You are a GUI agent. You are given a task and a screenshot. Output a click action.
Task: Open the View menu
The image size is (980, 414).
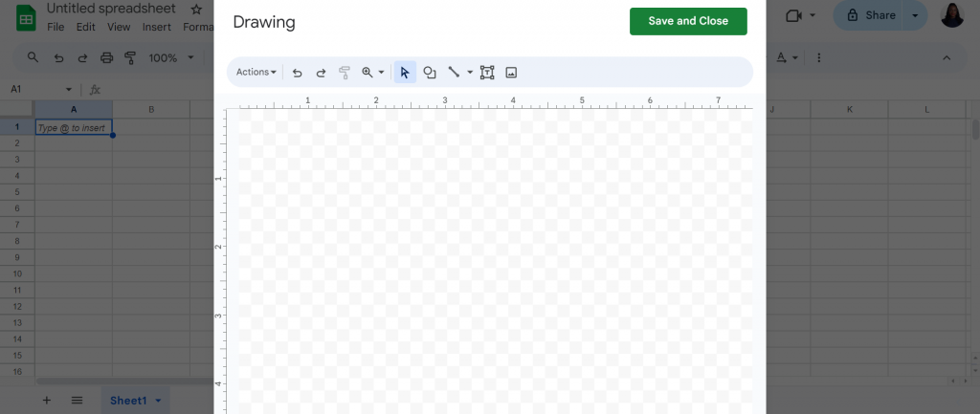pyautogui.click(x=119, y=27)
